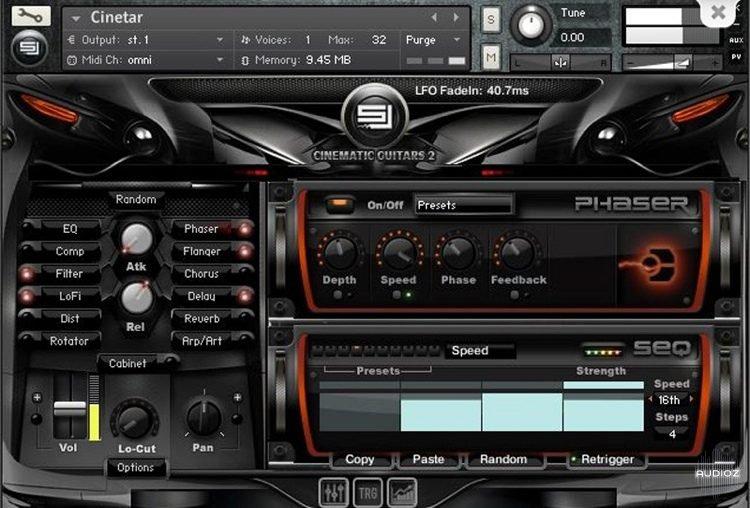The height and width of the screenshot is (508, 750).
Task: Open the Arp/Art panel
Action: coord(201,341)
